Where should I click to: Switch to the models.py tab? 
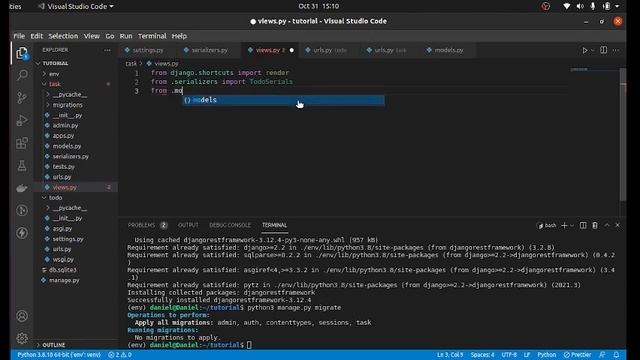448,50
